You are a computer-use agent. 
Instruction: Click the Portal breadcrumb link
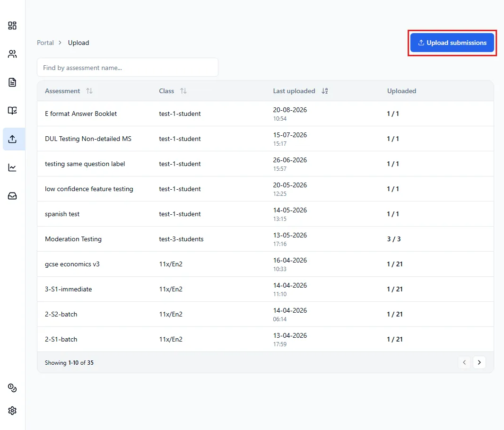pyautogui.click(x=45, y=43)
